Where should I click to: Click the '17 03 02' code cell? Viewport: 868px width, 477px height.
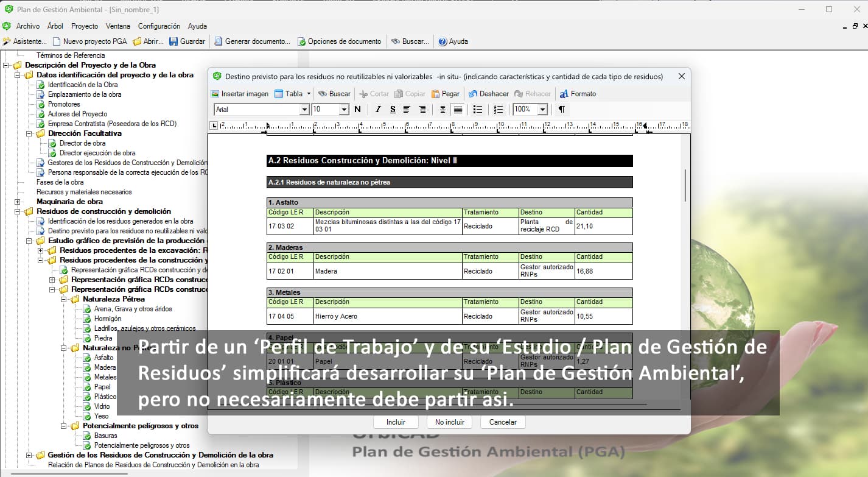tap(290, 226)
